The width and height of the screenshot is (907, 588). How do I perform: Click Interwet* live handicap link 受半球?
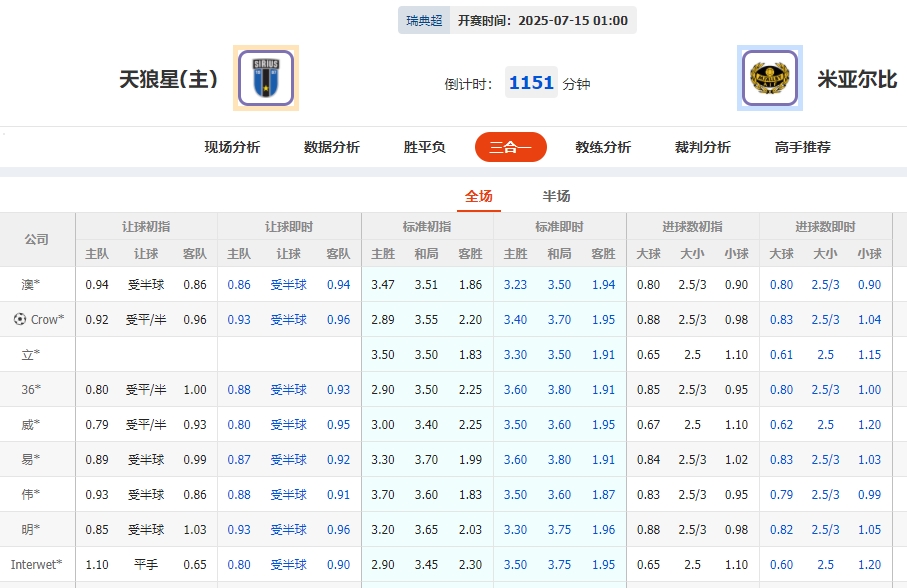click(x=287, y=564)
